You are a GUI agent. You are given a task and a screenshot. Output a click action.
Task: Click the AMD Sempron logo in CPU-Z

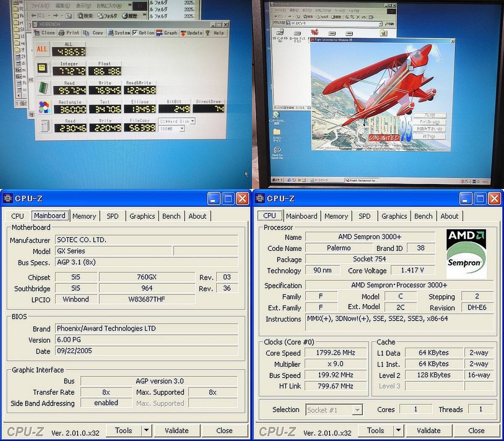click(466, 254)
